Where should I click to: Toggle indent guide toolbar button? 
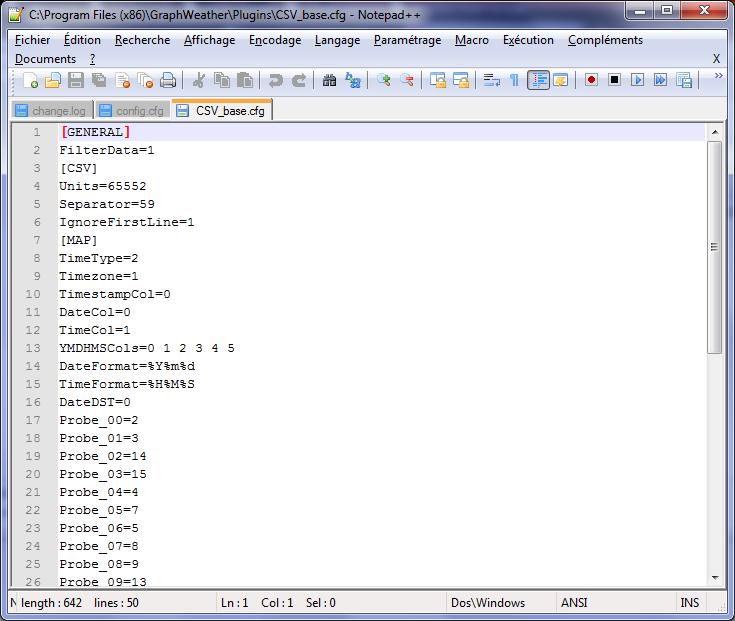(x=538, y=80)
